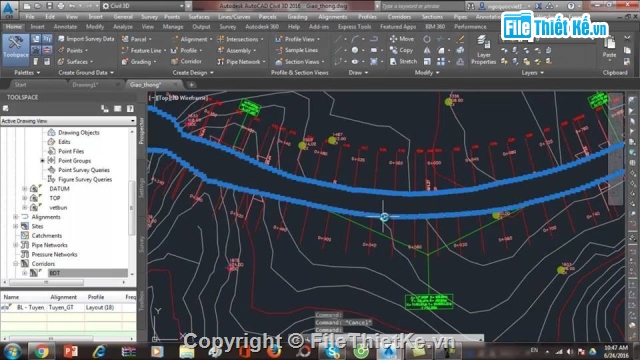Viewport: 640px width, 360px height.
Task: Switch to the Drawing1 document tab
Action: [86, 84]
